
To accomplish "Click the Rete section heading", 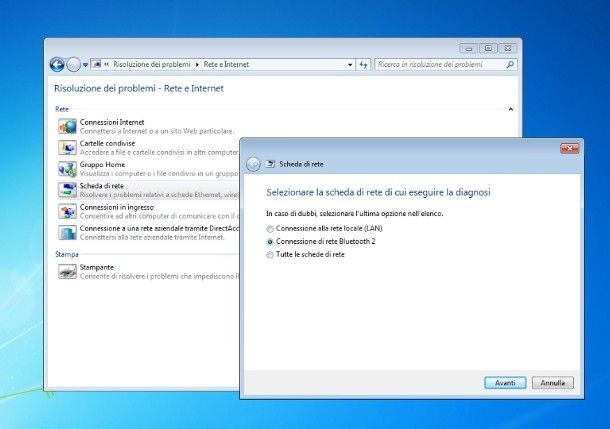I will 62,109.
